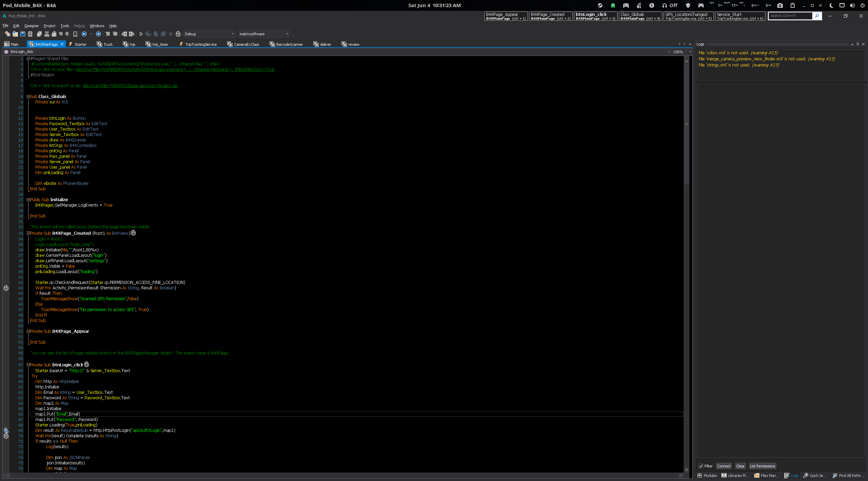The height and width of the screenshot is (481, 868).
Task: Click the New file toolbar icon
Action: click(x=7, y=34)
